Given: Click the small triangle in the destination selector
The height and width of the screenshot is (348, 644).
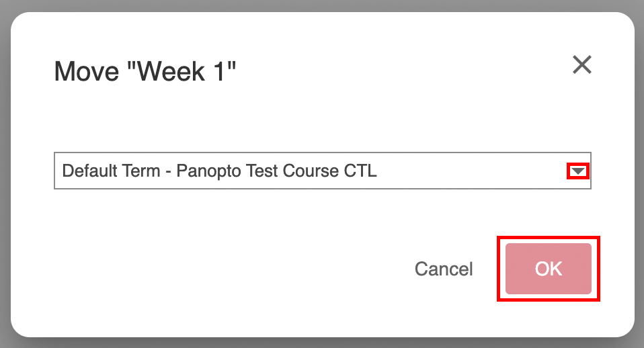Looking at the screenshot, I should (x=578, y=171).
